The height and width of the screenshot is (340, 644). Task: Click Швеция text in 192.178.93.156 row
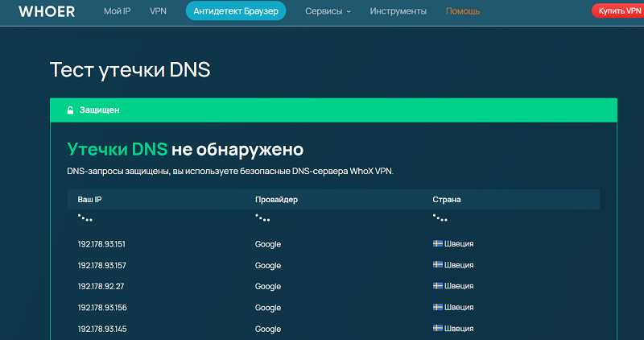(x=459, y=307)
